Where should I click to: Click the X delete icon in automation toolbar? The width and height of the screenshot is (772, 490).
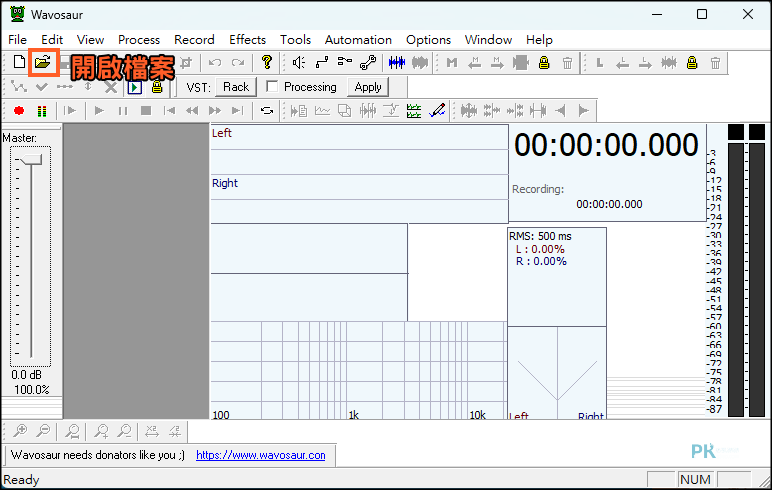(111, 87)
